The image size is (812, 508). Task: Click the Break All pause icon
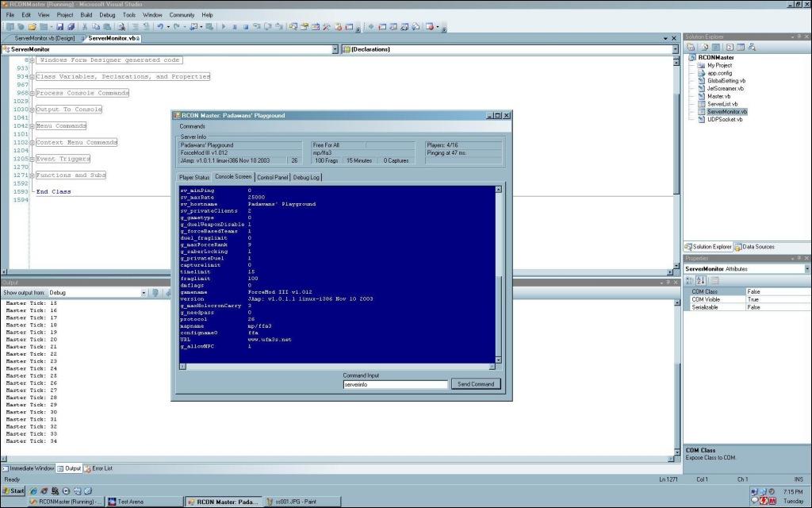point(235,26)
